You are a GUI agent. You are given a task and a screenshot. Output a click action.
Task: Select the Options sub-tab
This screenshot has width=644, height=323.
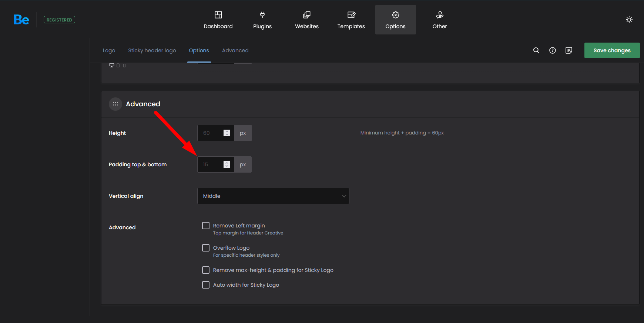(x=199, y=50)
